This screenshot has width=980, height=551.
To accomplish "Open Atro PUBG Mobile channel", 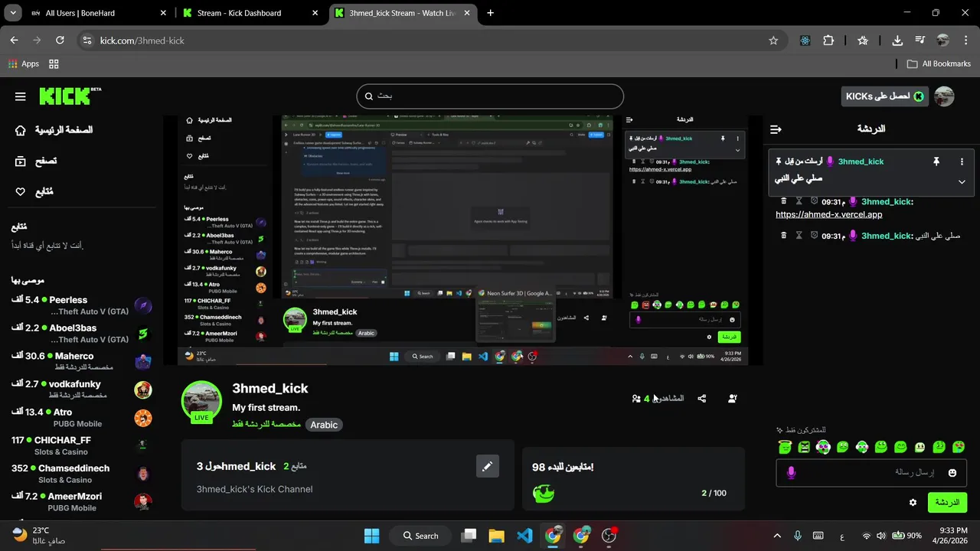I will point(82,418).
